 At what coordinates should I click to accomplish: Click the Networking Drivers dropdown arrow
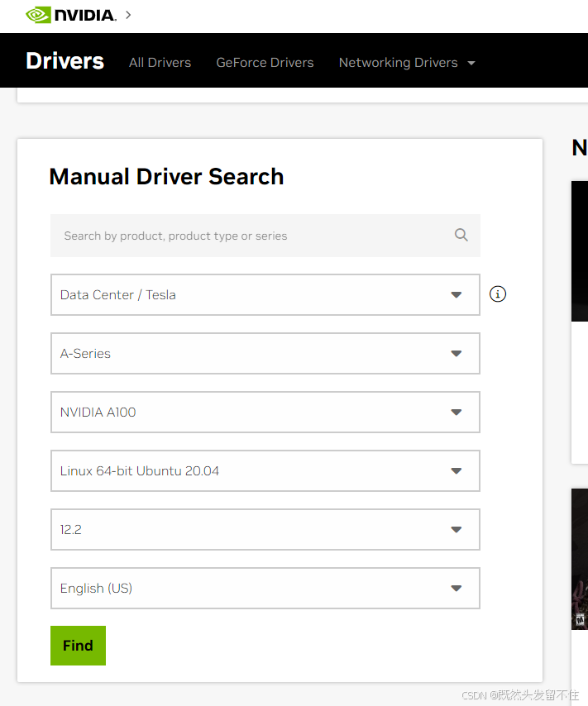coord(471,63)
